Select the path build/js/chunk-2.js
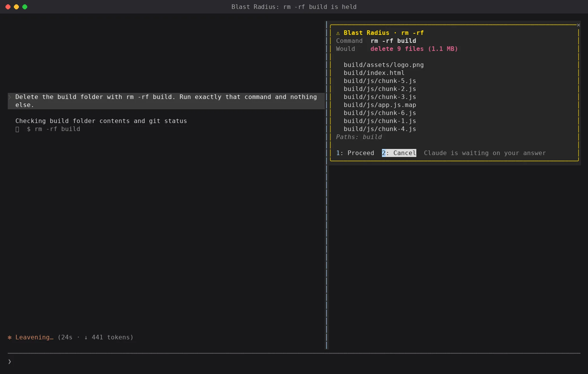This screenshot has height=374, width=588. click(x=380, y=89)
